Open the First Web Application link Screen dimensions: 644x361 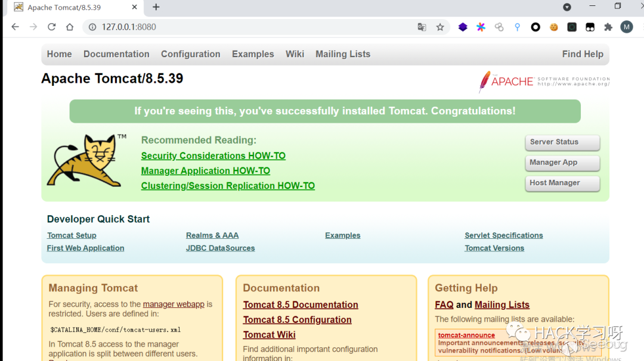pos(85,248)
